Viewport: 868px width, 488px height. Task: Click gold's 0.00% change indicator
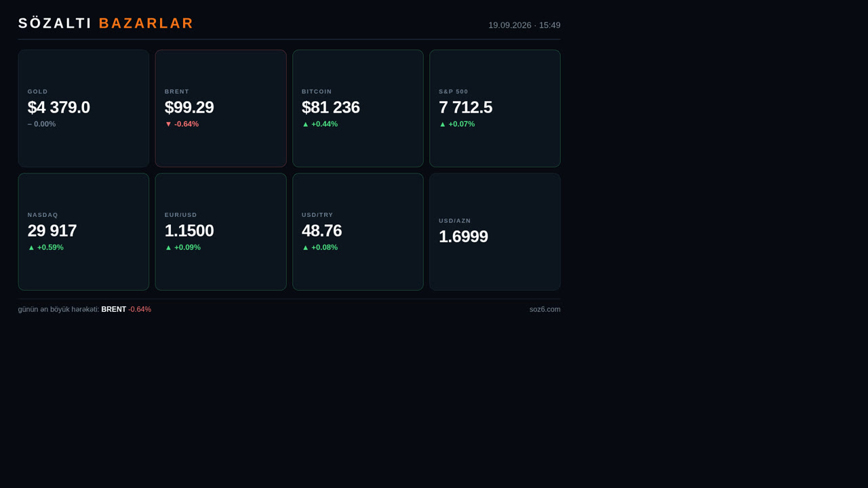click(41, 124)
